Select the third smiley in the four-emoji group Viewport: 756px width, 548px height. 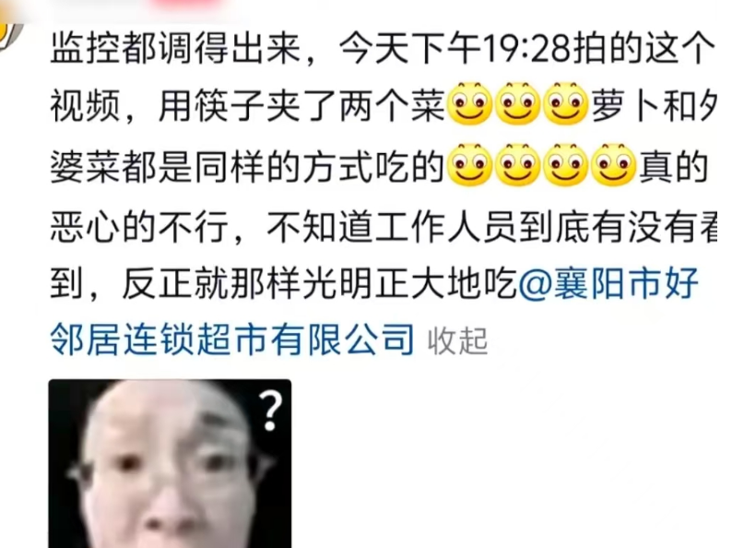(566, 165)
